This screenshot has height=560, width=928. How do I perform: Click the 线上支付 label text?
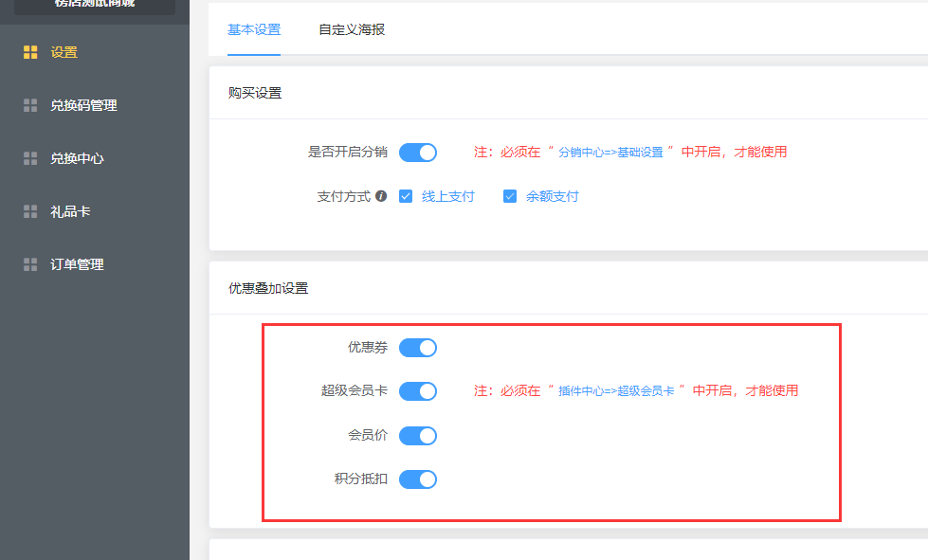point(448,196)
